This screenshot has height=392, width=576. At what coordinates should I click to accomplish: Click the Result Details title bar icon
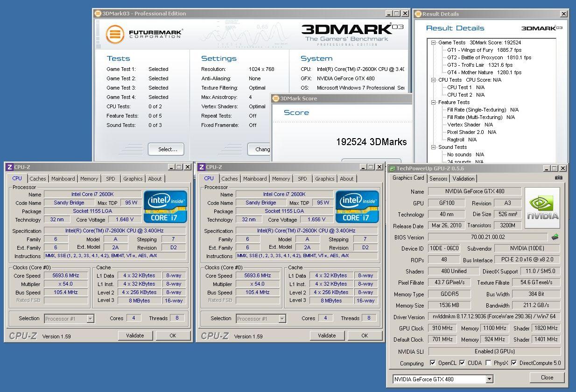(x=418, y=14)
